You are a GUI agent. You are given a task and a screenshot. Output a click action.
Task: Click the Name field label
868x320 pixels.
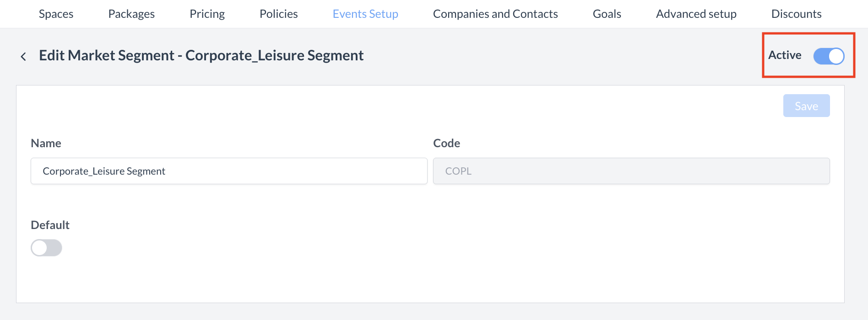(46, 143)
